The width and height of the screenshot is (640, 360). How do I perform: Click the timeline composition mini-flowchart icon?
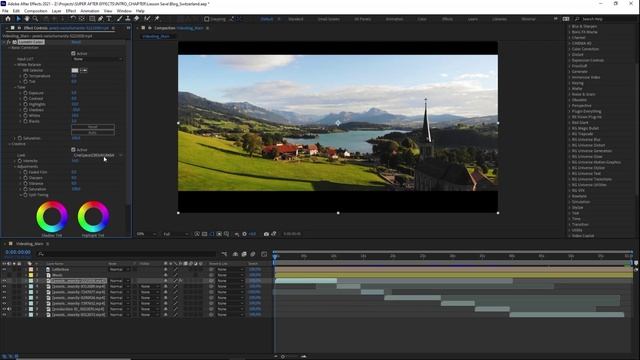[x=224, y=254]
